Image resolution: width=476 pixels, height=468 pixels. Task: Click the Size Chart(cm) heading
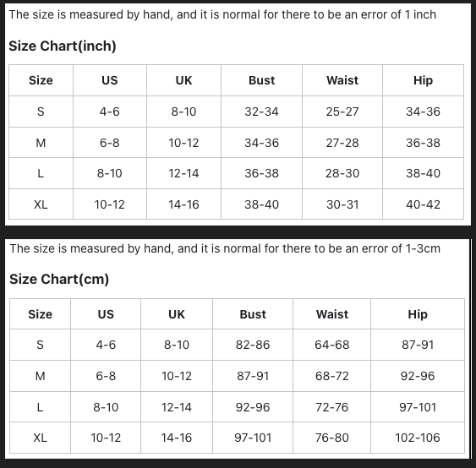(59, 279)
